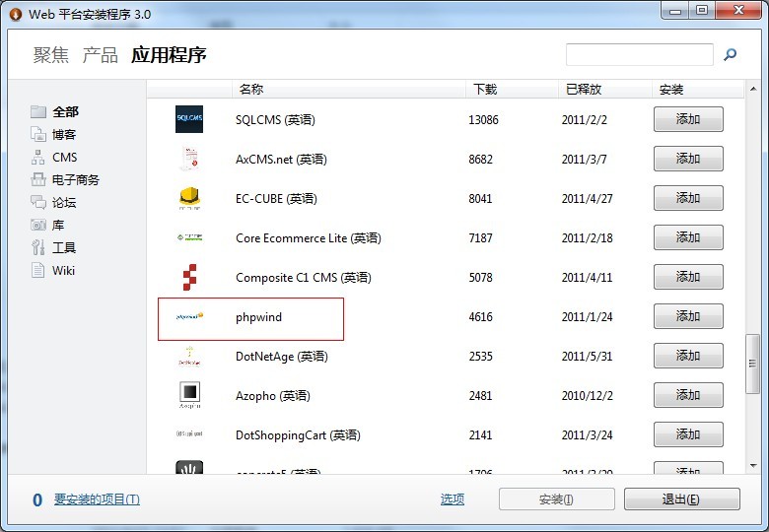Select the DotNetAge (英语) entry name
Viewport: 769px width, 532px height.
pyautogui.click(x=282, y=356)
